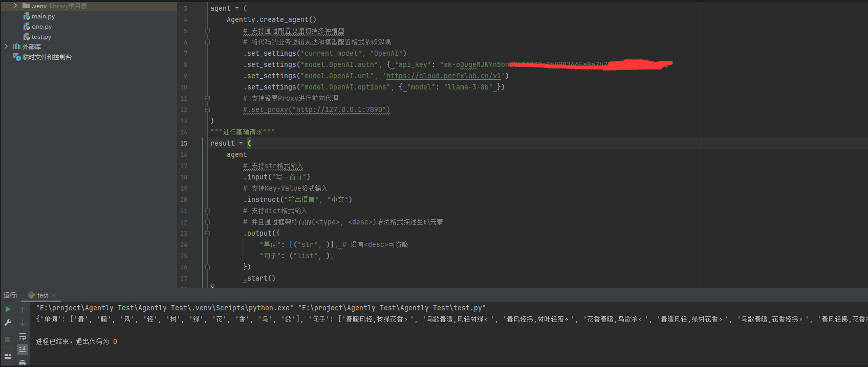Expand the 外部库 external libraries node
868x367 pixels.
tap(6, 47)
